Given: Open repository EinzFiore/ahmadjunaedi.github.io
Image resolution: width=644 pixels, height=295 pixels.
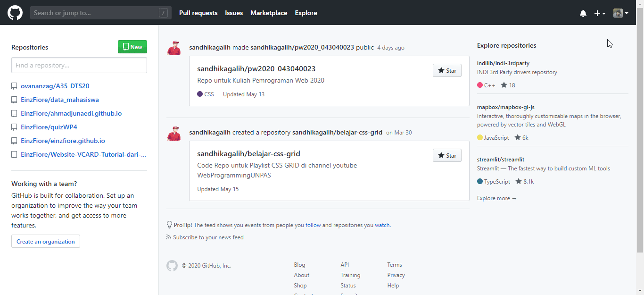Looking at the screenshot, I should click(71, 113).
